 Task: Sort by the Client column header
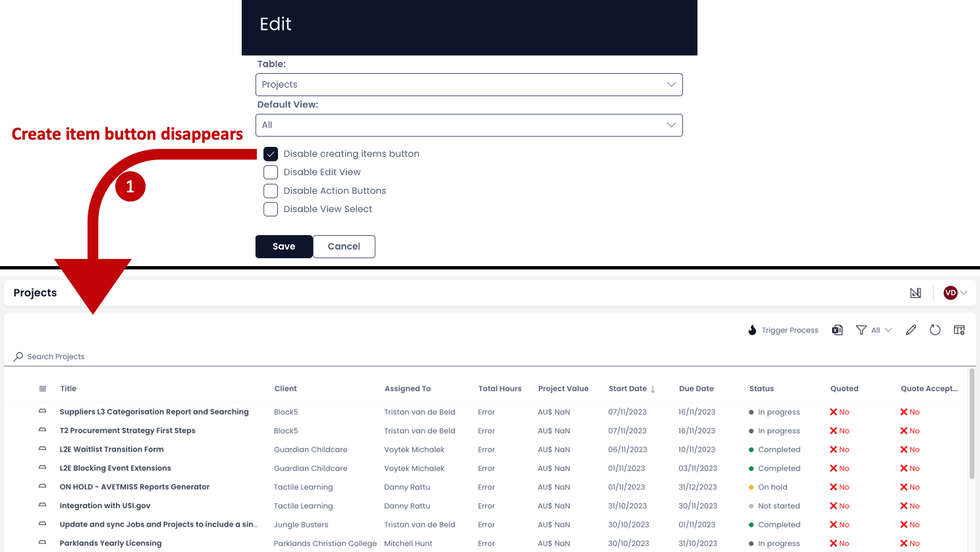pos(286,389)
